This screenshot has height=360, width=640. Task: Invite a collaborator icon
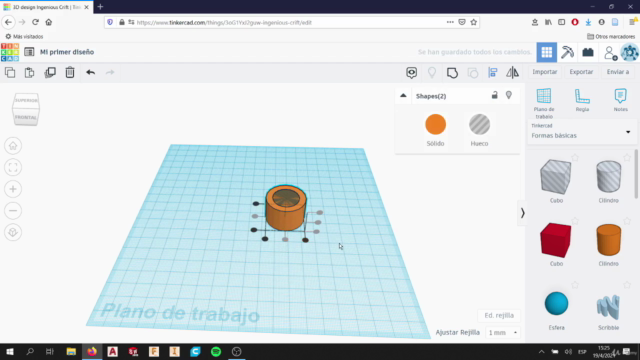(611, 53)
